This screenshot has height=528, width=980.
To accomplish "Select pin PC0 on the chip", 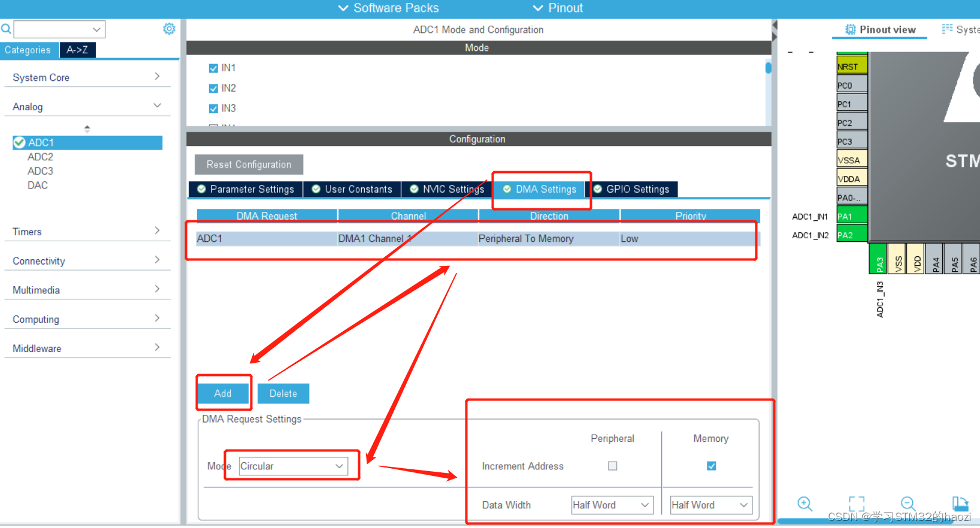I will tap(852, 85).
